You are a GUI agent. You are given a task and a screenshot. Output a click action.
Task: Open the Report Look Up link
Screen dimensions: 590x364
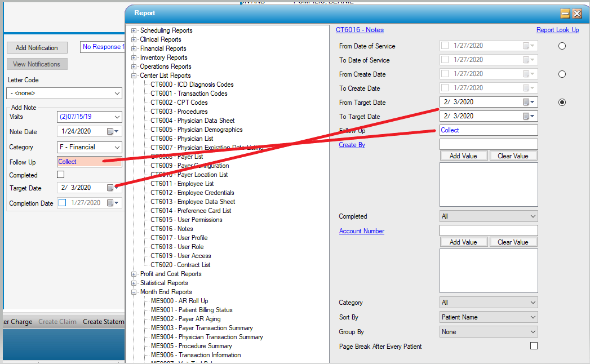[557, 30]
